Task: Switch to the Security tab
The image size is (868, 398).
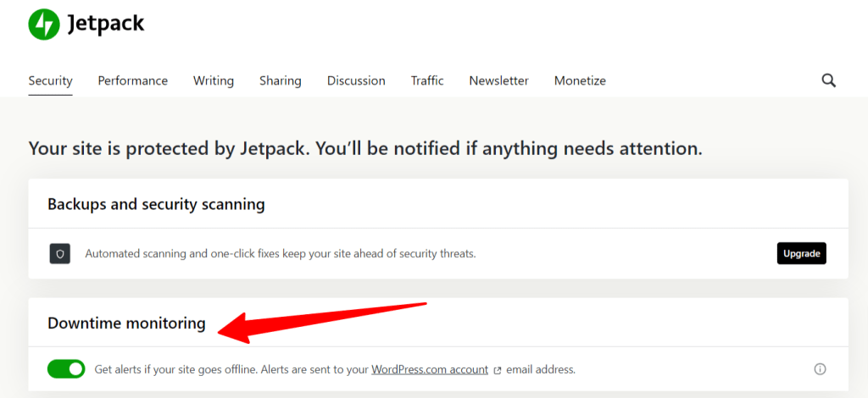Action: [50, 80]
